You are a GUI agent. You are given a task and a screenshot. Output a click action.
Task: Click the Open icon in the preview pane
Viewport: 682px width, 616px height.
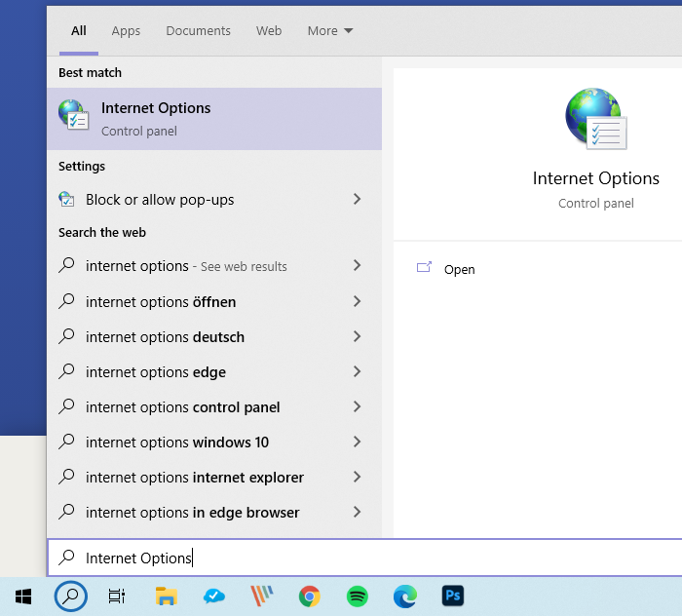pyautogui.click(x=424, y=267)
